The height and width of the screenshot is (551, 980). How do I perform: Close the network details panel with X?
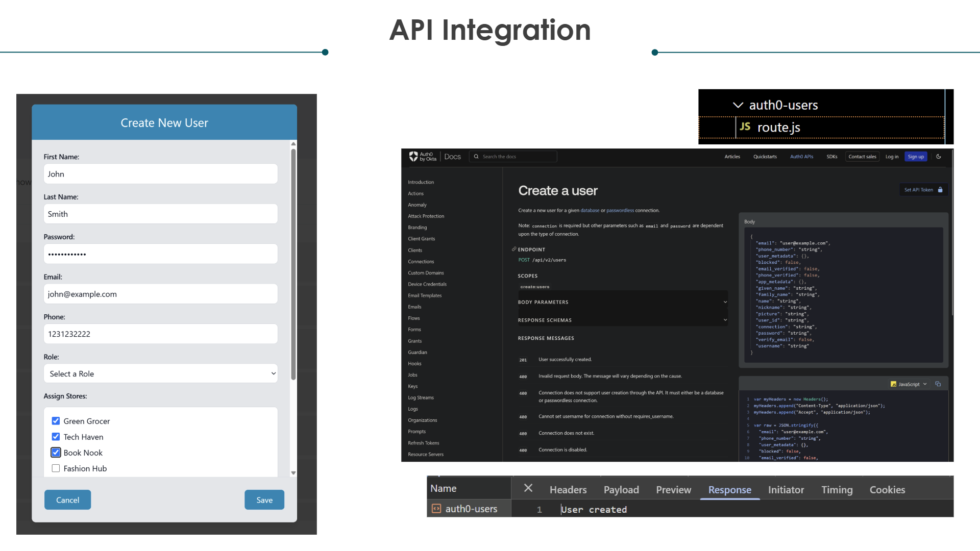point(528,488)
